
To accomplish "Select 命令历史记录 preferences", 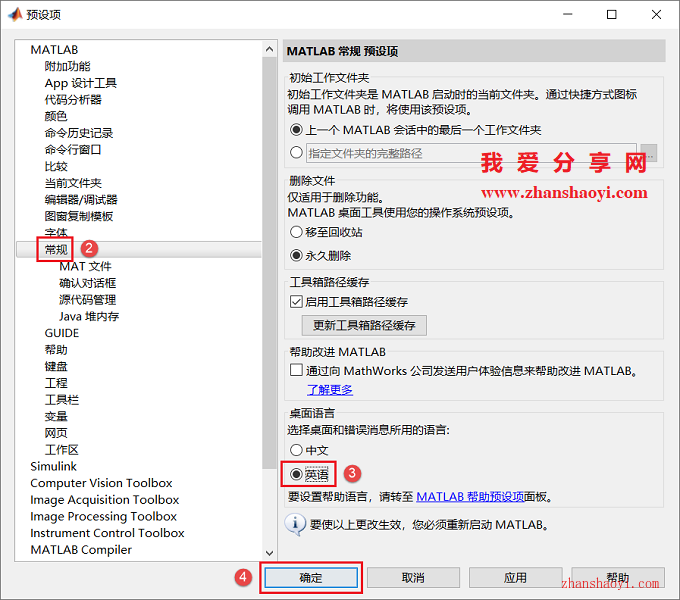I will click(78, 133).
